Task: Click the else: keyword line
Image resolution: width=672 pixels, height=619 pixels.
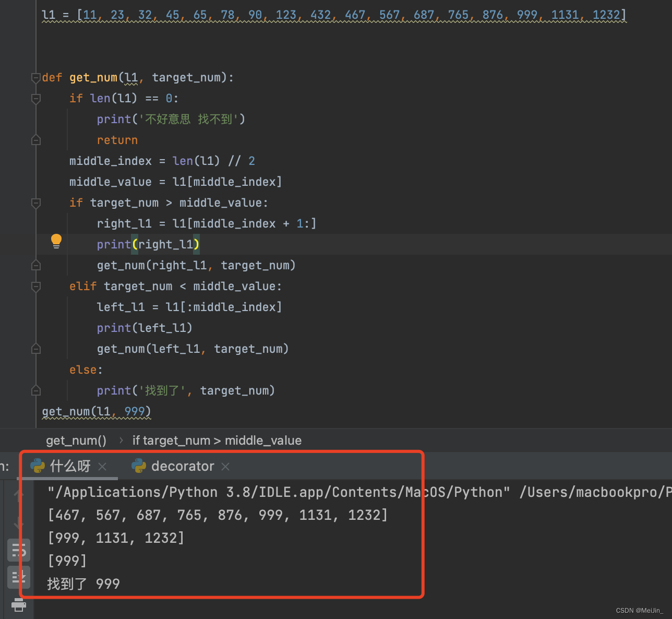Action: click(x=86, y=370)
